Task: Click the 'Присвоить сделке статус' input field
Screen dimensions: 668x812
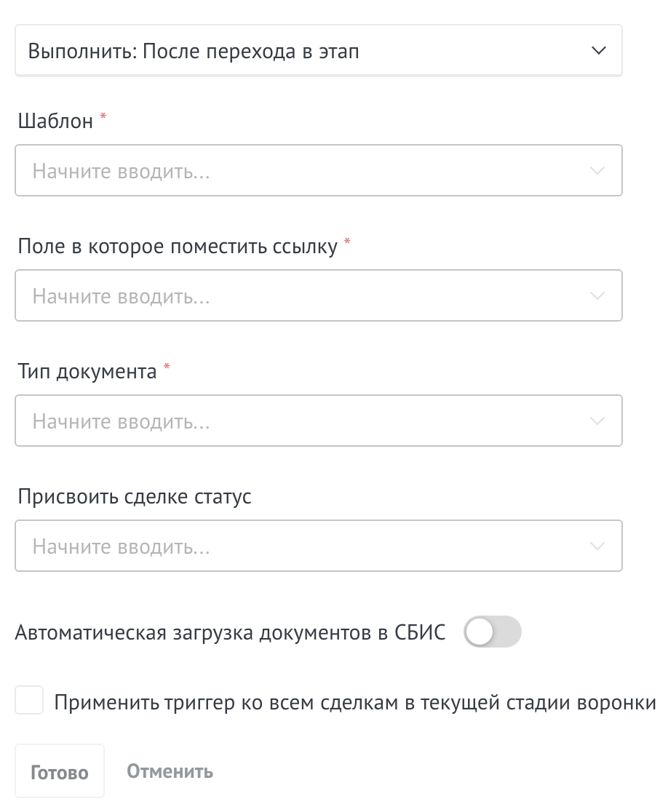Action: pos(319,546)
